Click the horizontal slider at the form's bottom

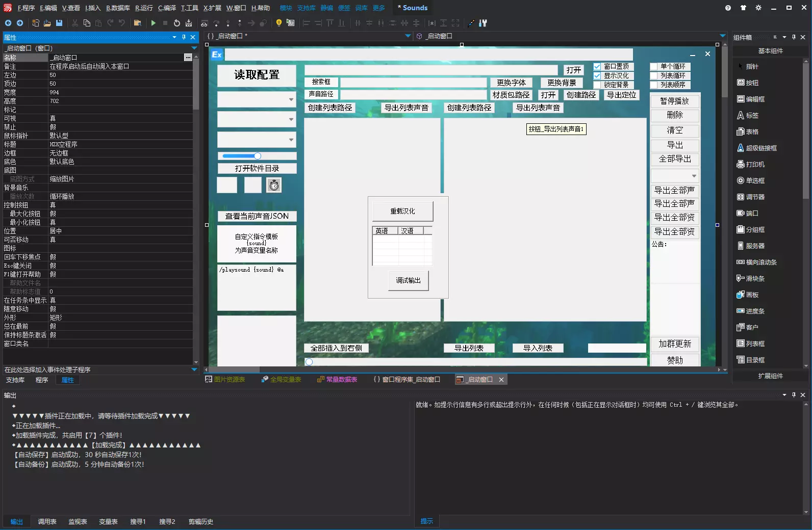click(x=475, y=362)
